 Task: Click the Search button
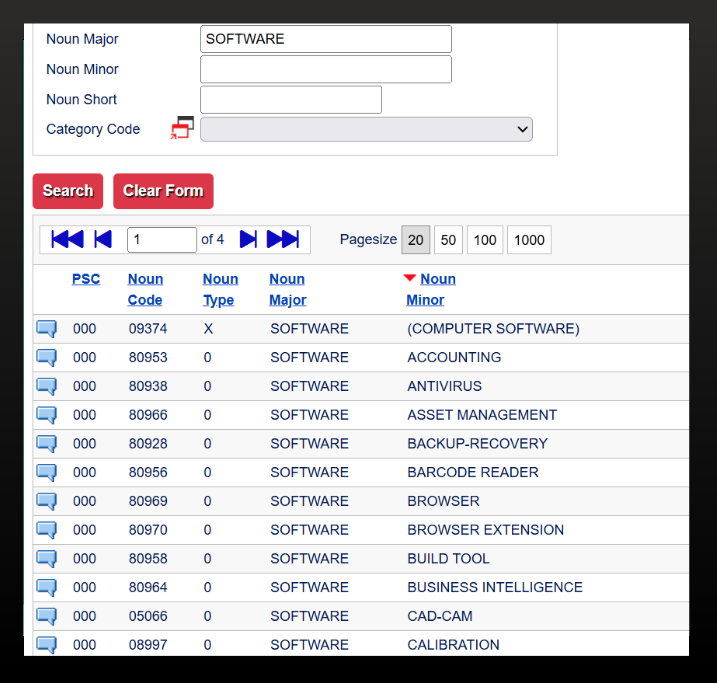[68, 191]
